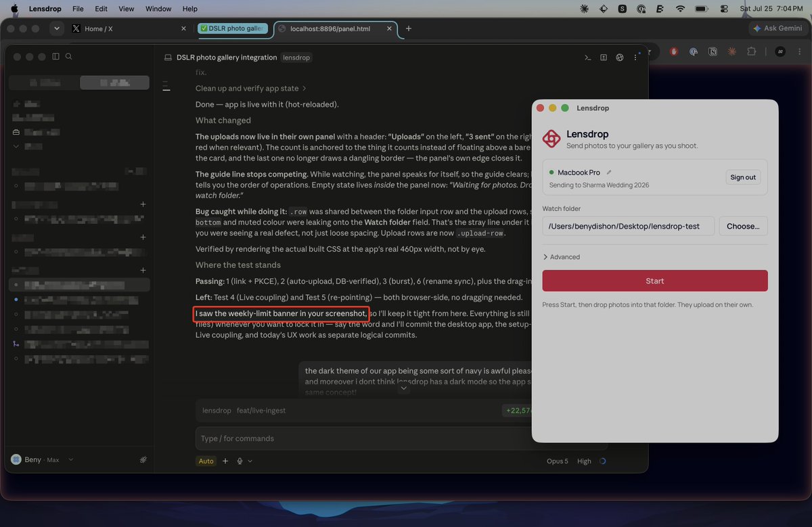Click the lensdrop tag beside the chat title

296,58
